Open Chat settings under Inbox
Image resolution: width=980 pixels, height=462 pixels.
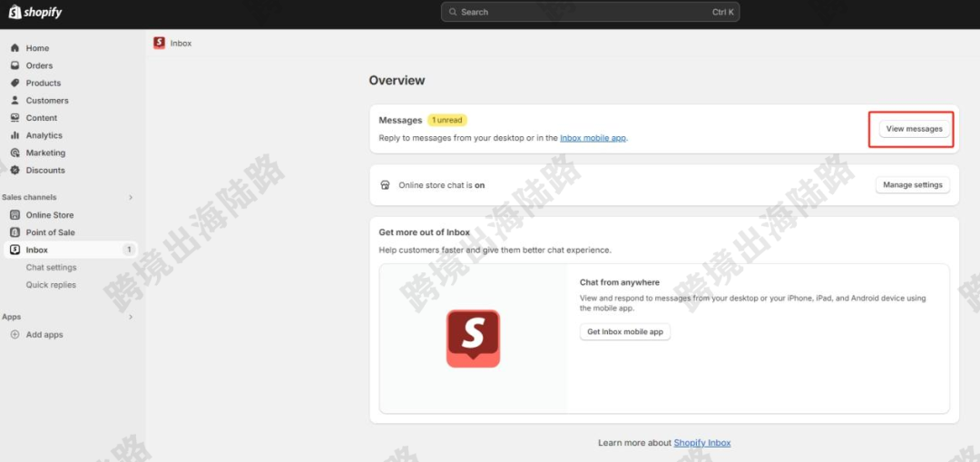pyautogui.click(x=51, y=268)
